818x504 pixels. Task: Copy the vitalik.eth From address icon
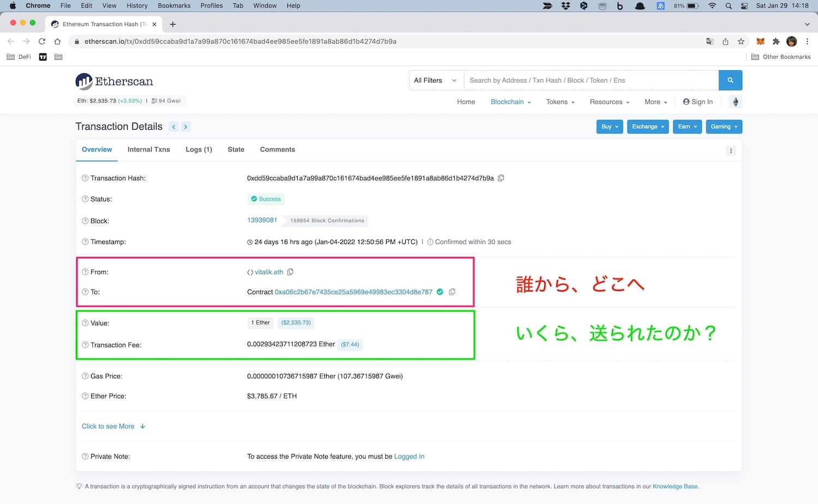290,272
